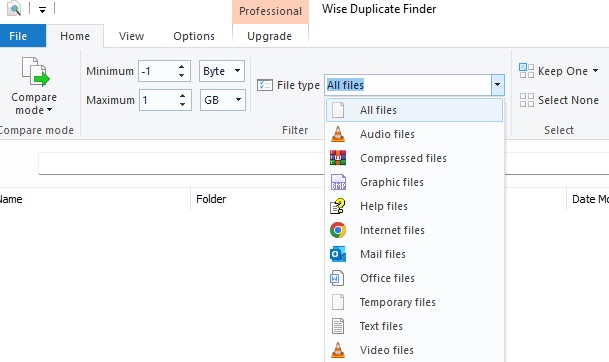Image resolution: width=609 pixels, height=362 pixels.
Task: Select All files from the dropdown list
Action: tap(414, 110)
